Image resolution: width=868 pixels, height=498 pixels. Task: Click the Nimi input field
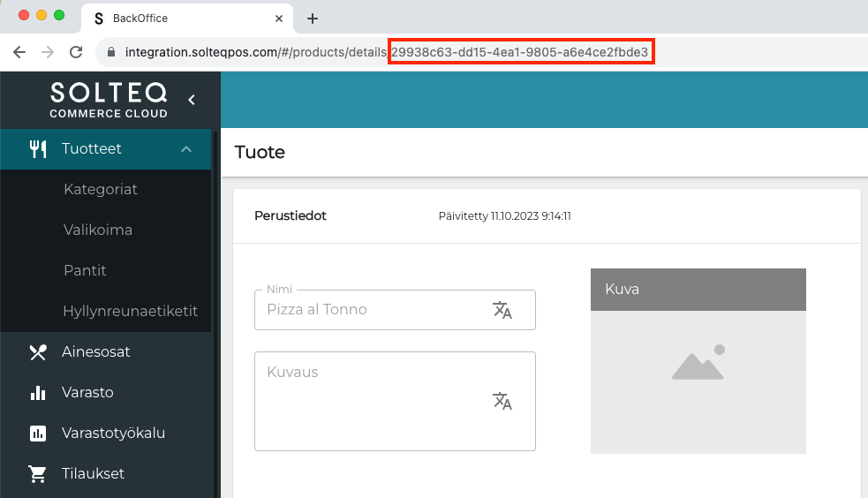(371, 310)
